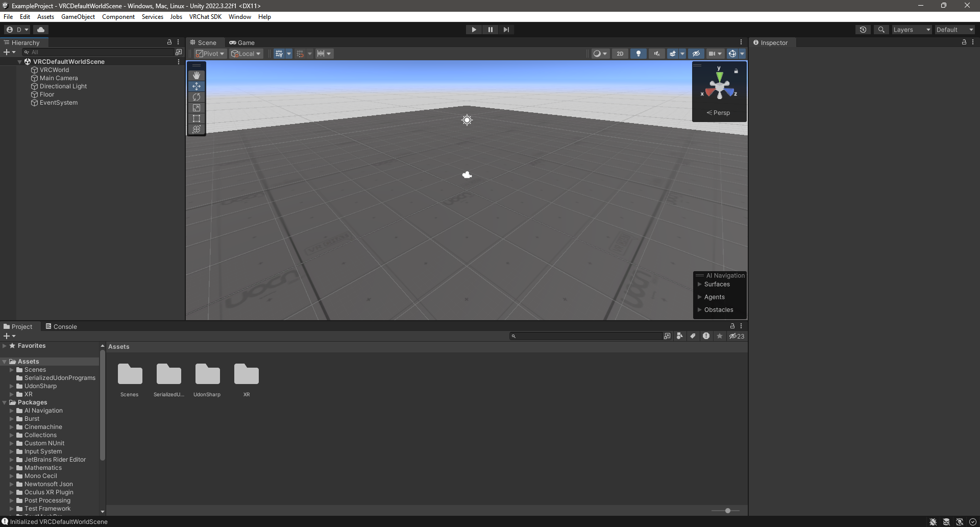The image size is (980, 527).
Task: Open Inspector panel three-dot options menu
Action: (973, 42)
